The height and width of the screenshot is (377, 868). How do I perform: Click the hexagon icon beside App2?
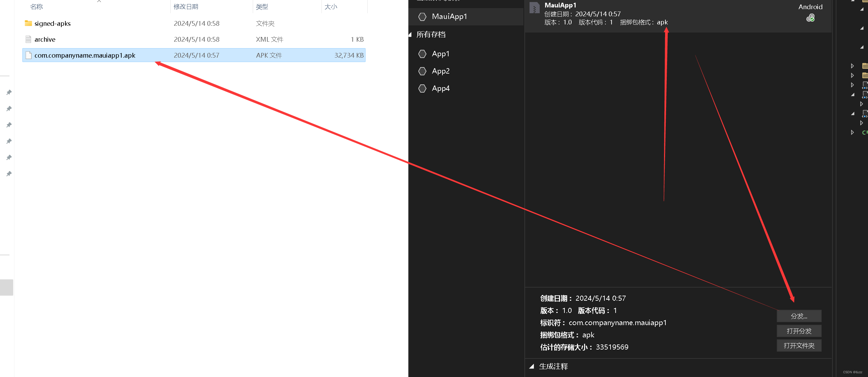[x=422, y=71]
